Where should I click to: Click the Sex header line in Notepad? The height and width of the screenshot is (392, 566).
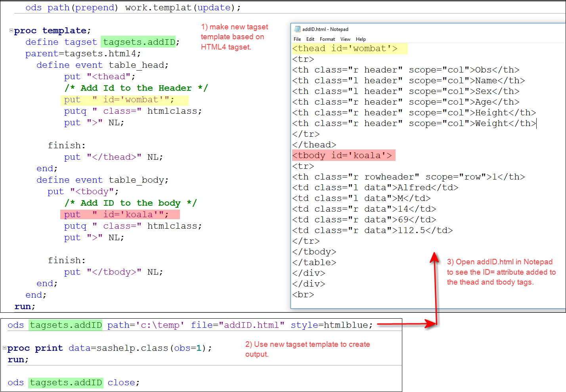[x=406, y=91]
